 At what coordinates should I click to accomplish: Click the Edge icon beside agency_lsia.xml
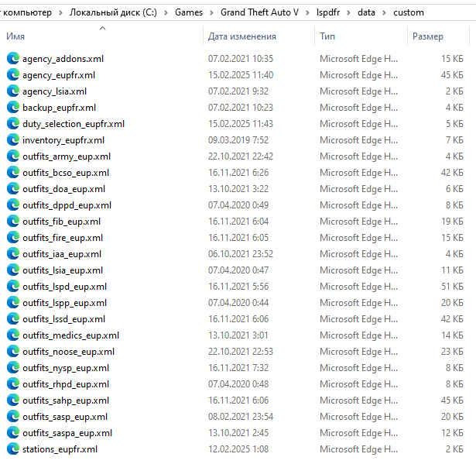pyautogui.click(x=13, y=91)
